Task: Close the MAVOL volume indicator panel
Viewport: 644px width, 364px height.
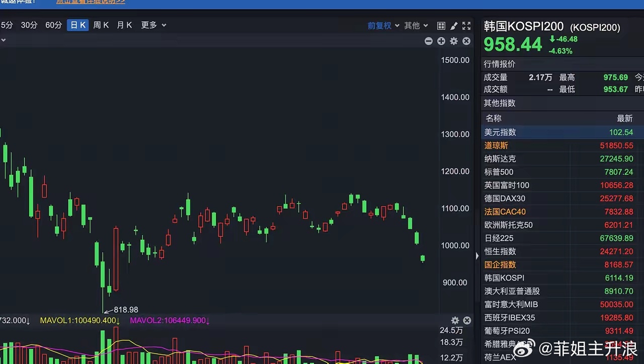Action: click(467, 320)
